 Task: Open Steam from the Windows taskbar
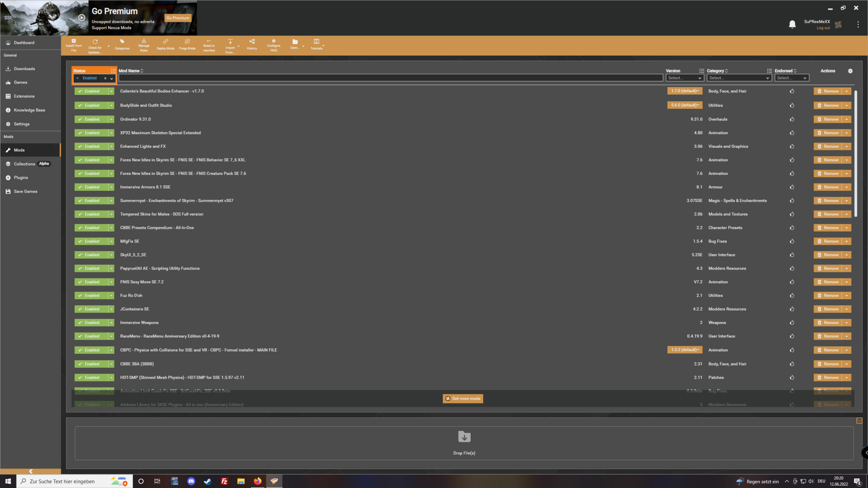(x=208, y=481)
